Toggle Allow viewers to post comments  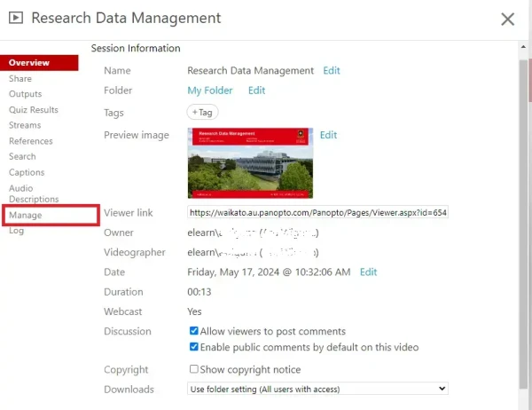193,331
